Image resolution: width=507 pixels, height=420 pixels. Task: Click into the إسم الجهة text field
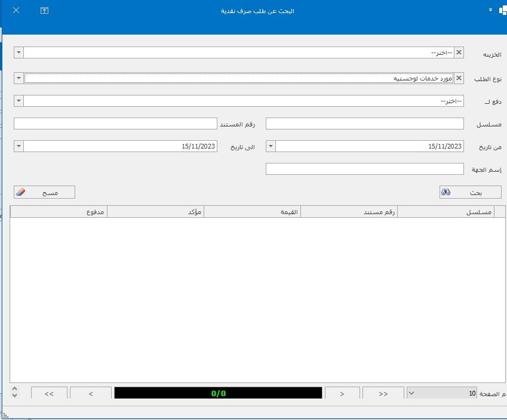pos(364,169)
